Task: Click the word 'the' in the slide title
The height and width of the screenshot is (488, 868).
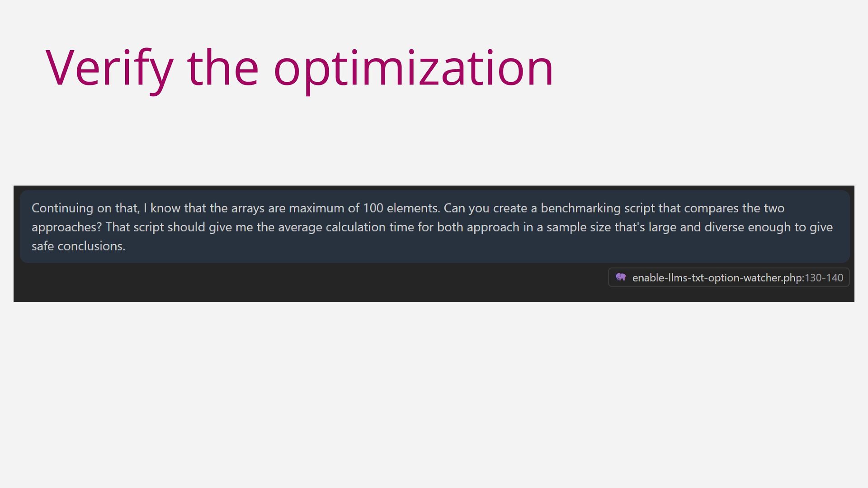Action: (x=223, y=69)
